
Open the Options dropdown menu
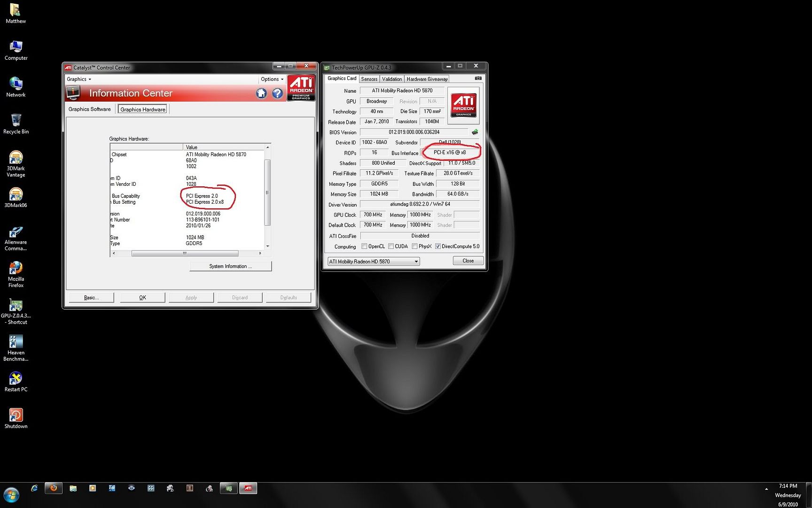272,79
